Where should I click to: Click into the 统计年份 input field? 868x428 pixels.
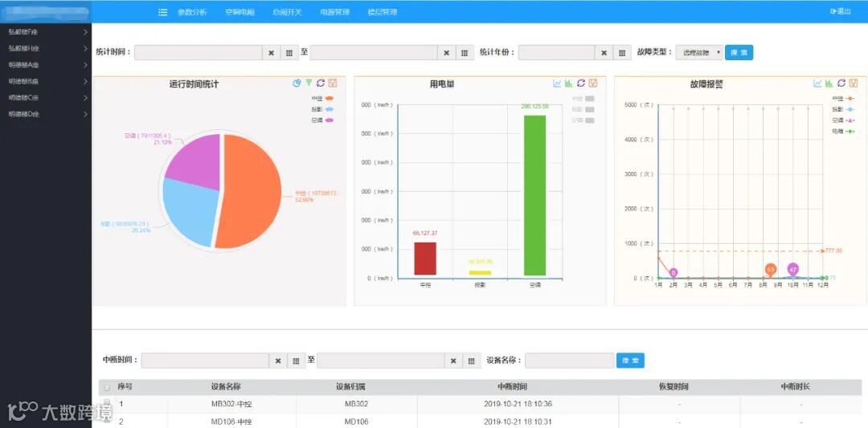point(557,53)
